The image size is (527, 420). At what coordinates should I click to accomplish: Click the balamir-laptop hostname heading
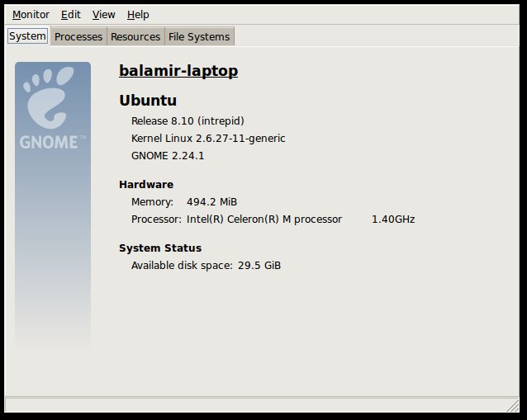pos(178,70)
